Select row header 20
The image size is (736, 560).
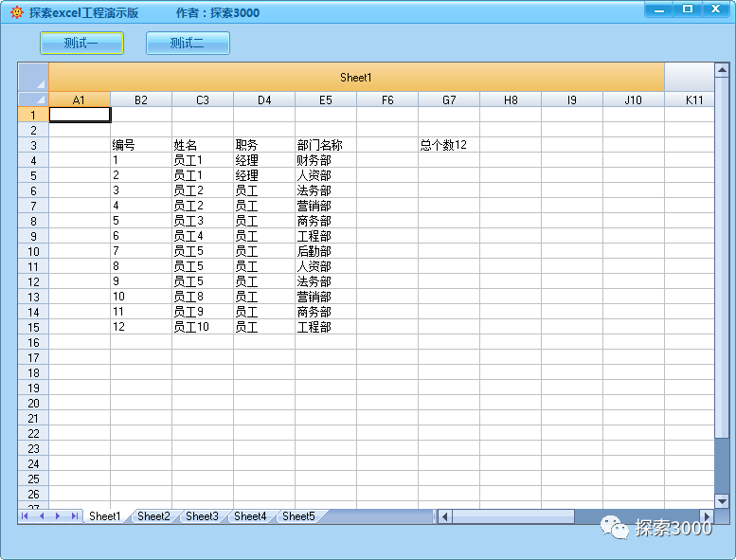click(x=33, y=403)
